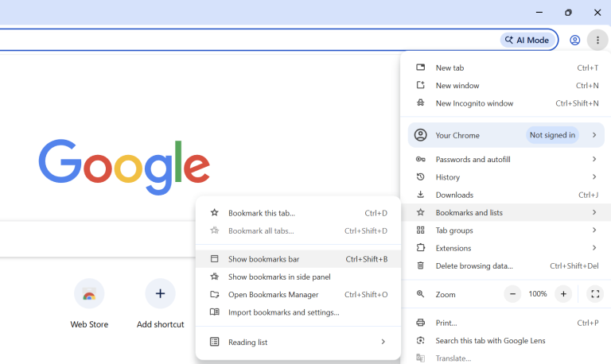Expand the Tab groups submenu arrow
Image resolution: width=611 pixels, height=364 pixels.
[594, 230]
